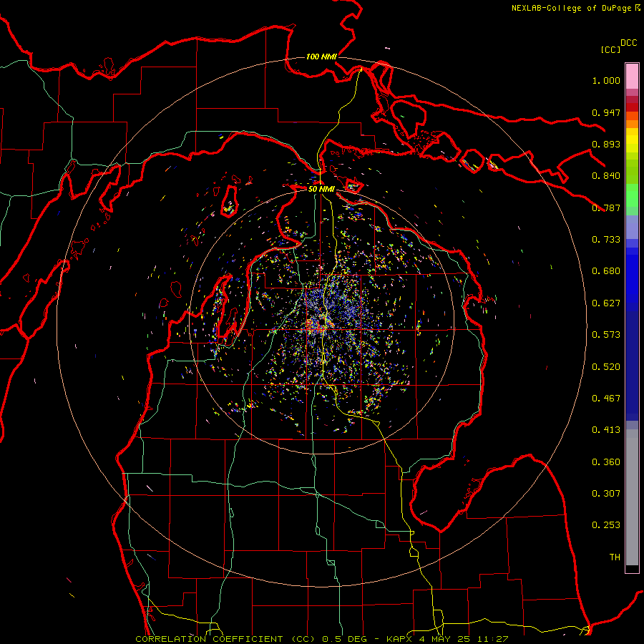The height and width of the screenshot is (644, 644).
Task: Select the 0.573 legend value
Action: point(606,335)
